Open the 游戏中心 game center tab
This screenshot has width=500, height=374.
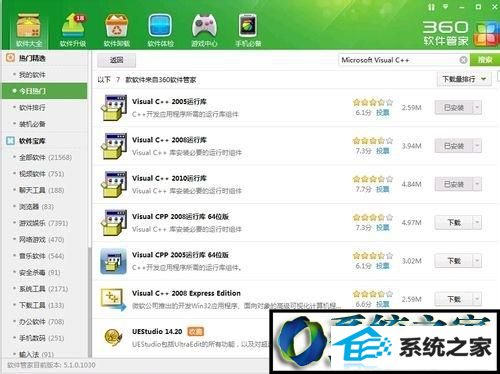pyautogui.click(x=204, y=30)
